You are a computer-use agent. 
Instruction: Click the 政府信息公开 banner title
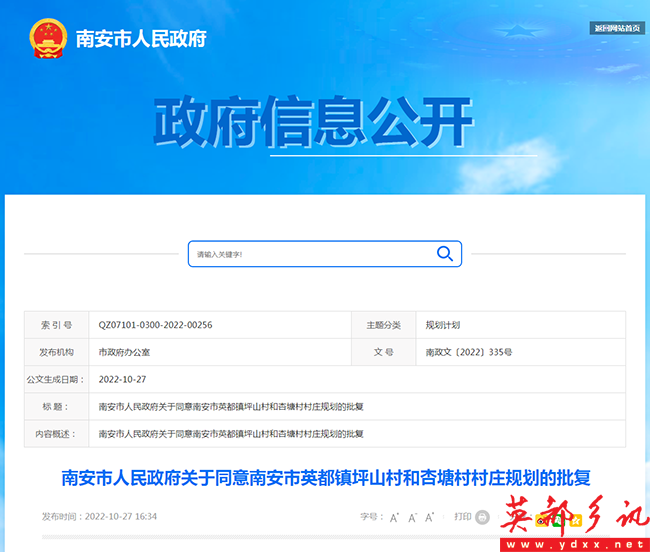(313, 121)
